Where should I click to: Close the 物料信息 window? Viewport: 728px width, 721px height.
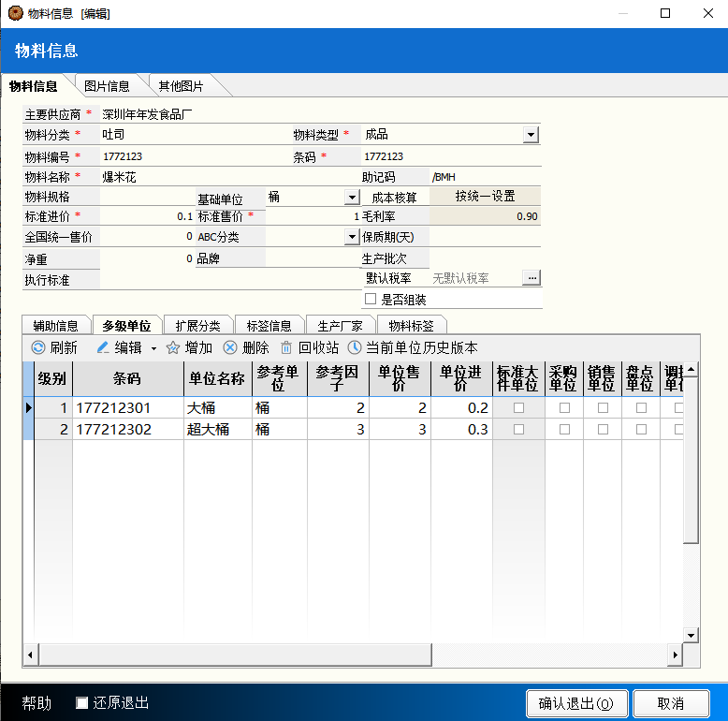coord(708,13)
